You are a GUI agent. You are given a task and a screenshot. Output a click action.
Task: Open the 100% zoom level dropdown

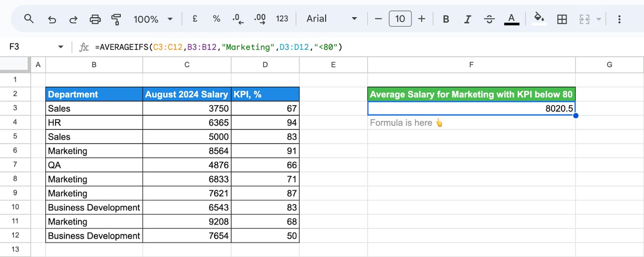[x=153, y=19]
